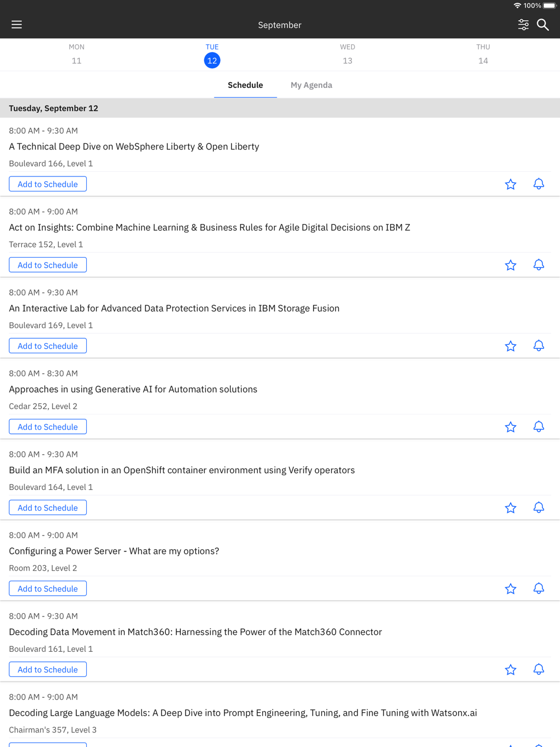Add Match360 Connector session to schedule
Image resolution: width=560 pixels, height=747 pixels.
point(48,670)
